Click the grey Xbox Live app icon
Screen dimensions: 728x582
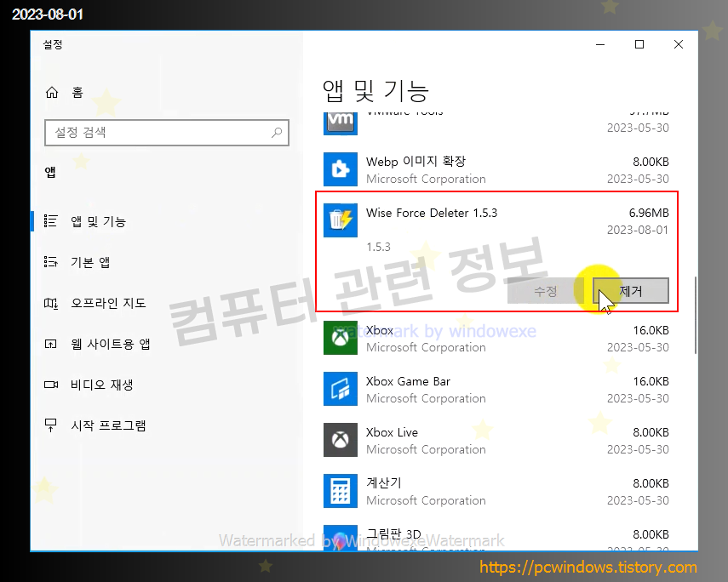341,440
